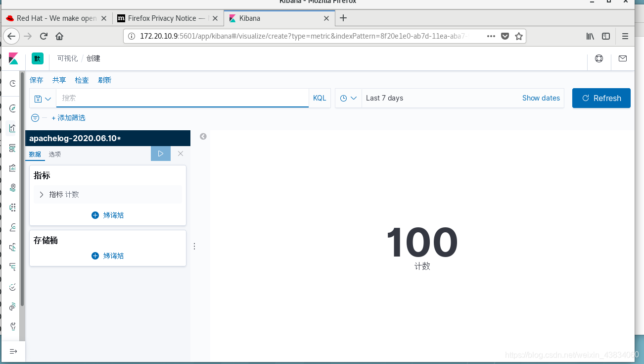Open Infrastructure icon in sidebar
The width and height of the screenshot is (644, 364).
(13, 227)
